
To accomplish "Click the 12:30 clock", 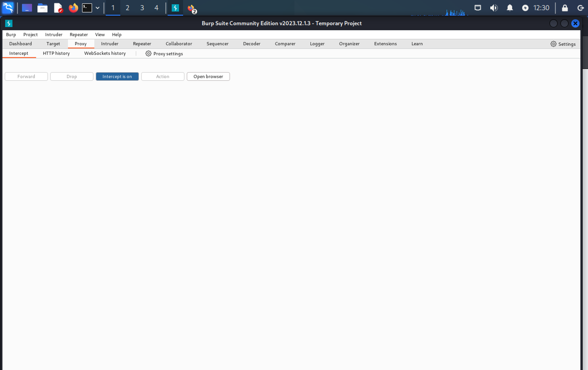I will [541, 8].
